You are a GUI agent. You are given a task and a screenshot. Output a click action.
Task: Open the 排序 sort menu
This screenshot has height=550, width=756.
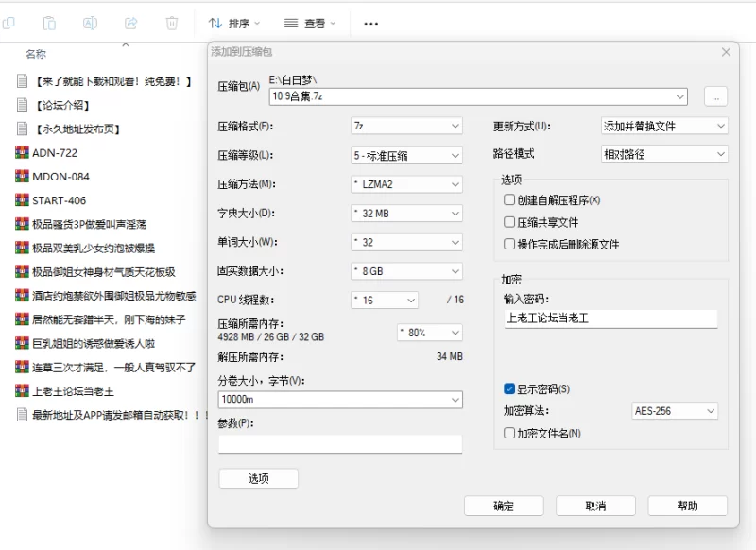pyautogui.click(x=234, y=23)
